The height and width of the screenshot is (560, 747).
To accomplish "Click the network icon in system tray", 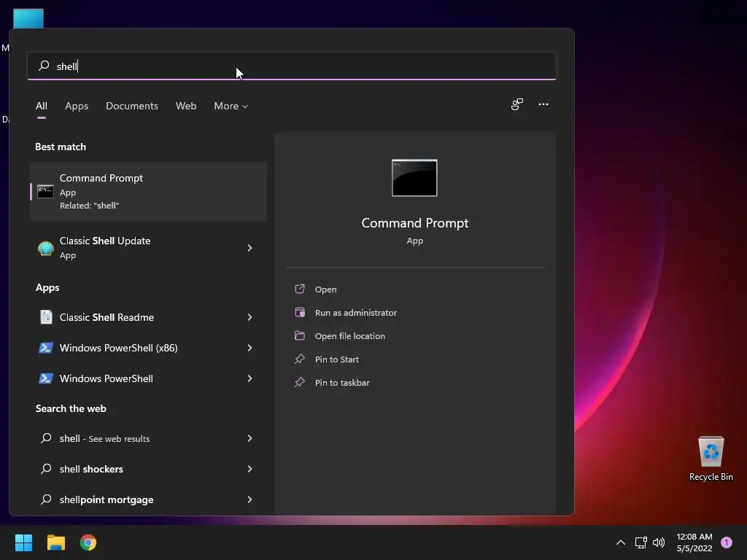I will coord(640,542).
